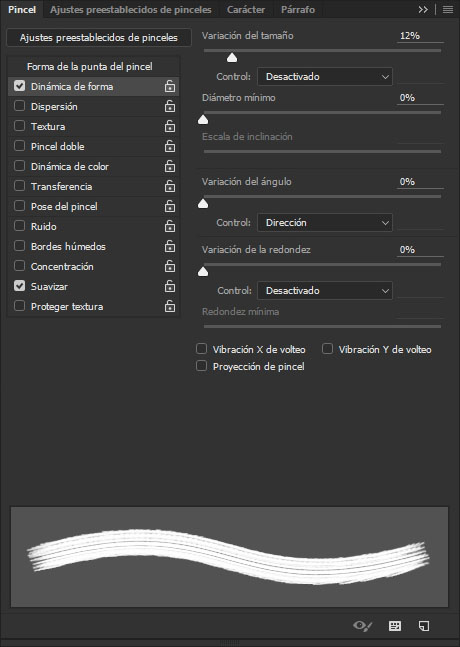Enable Dinámica de color checkbox

(x=19, y=166)
